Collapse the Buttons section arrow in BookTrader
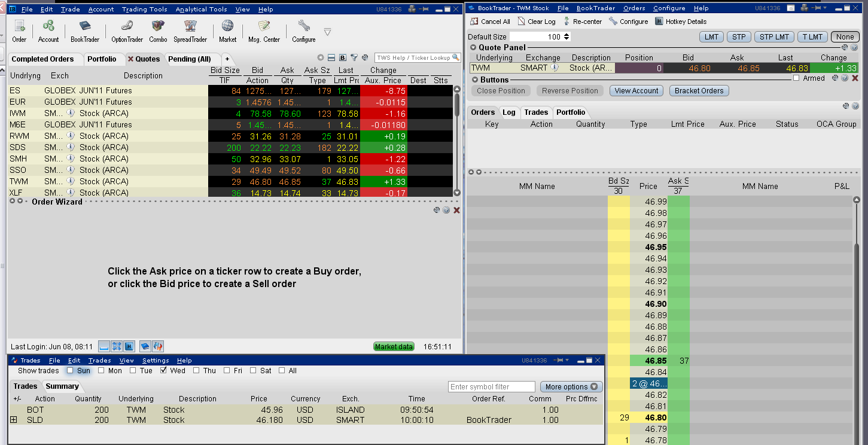This screenshot has width=868, height=445. click(475, 80)
